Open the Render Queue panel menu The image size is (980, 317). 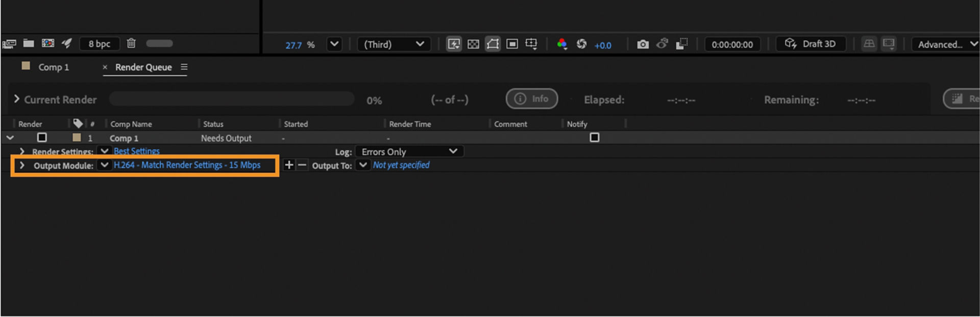[x=184, y=67]
